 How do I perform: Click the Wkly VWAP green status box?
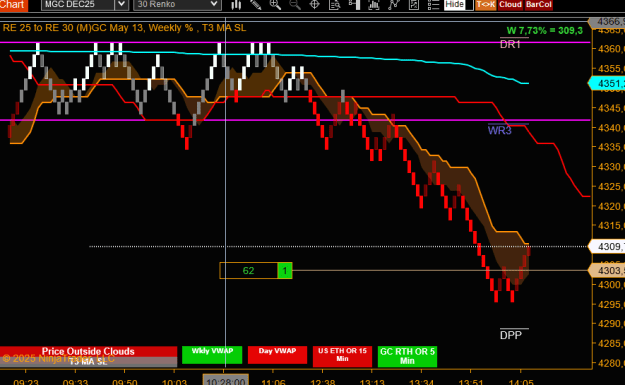(212, 355)
